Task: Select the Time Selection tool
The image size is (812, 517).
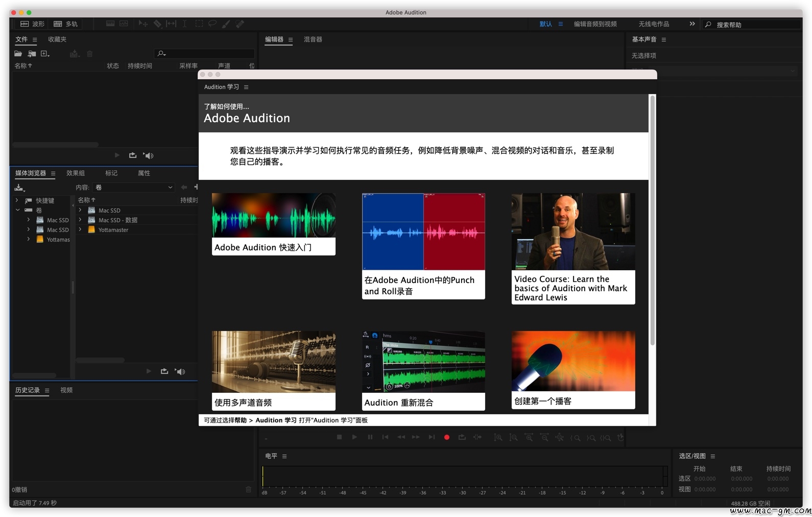Action: (185, 24)
